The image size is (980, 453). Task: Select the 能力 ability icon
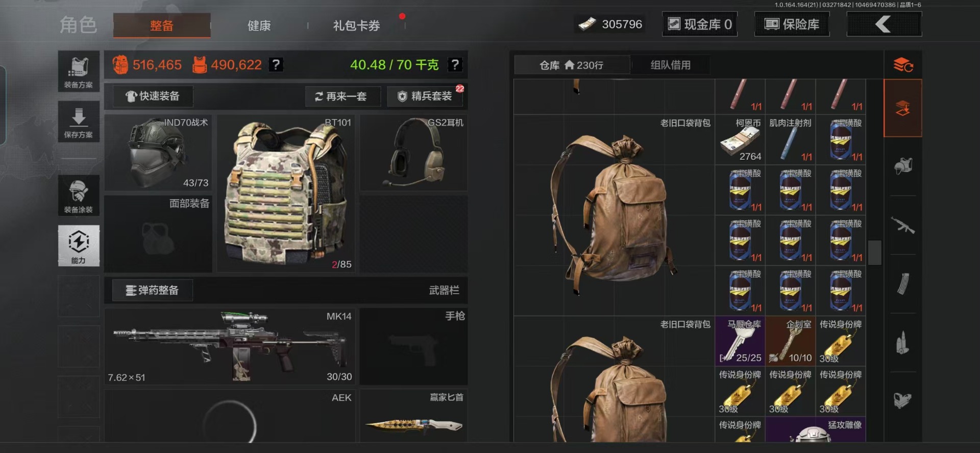click(79, 246)
